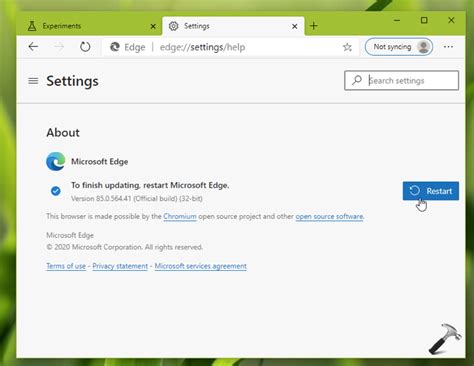The image size is (474, 366).
Task: Click the forward navigation arrow
Action: (x=59, y=47)
